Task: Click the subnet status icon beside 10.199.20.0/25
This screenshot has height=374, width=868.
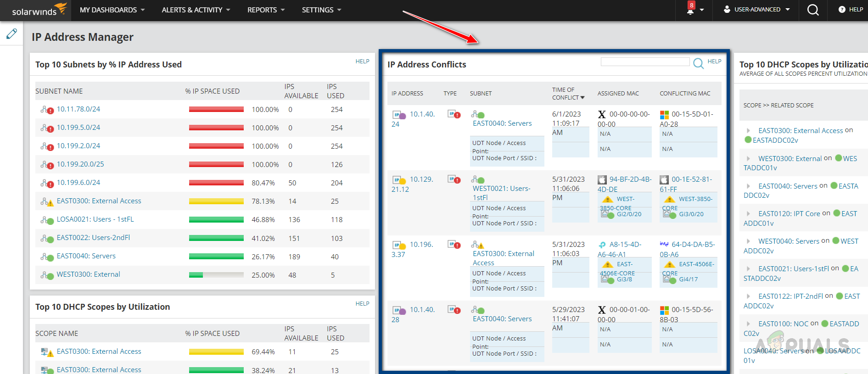Action: tap(47, 165)
